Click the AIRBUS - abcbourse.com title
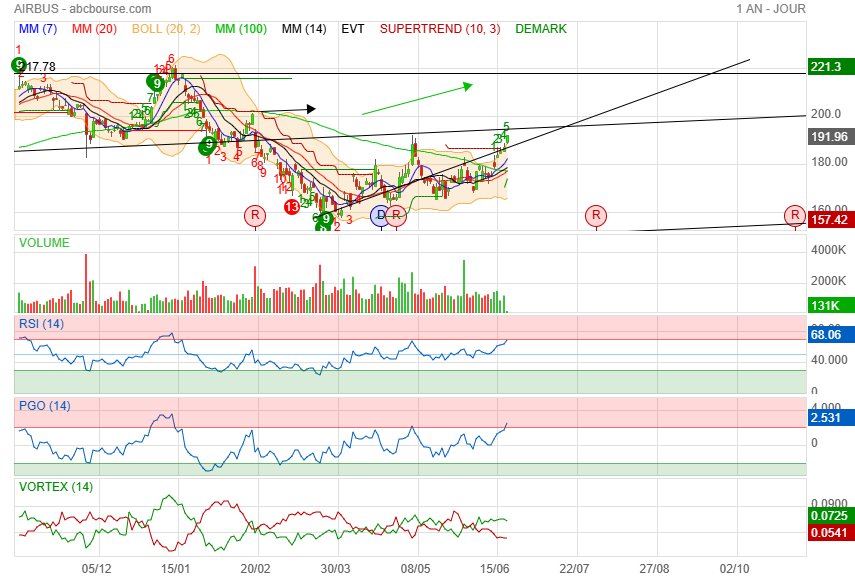The height and width of the screenshot is (579, 855). pos(82,9)
